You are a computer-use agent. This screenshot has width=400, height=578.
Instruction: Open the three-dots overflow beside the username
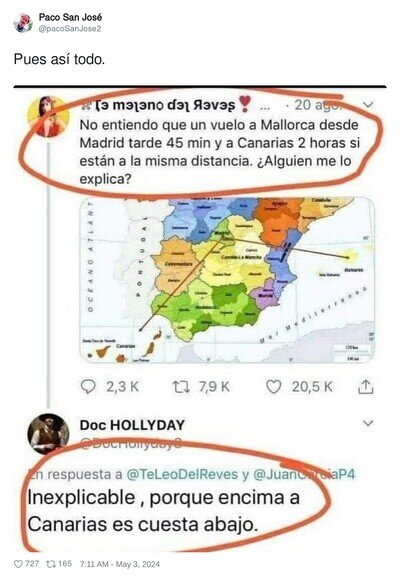(x=265, y=108)
